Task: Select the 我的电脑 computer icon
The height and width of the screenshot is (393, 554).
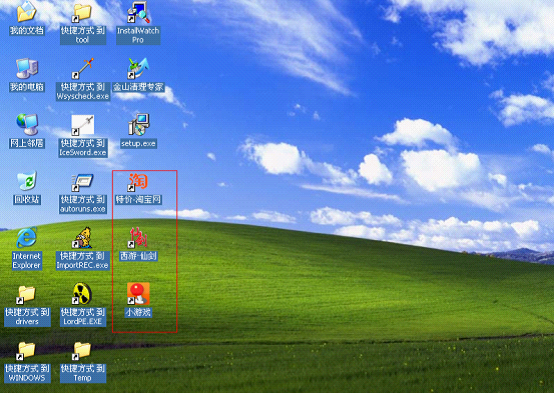Action: coord(26,68)
